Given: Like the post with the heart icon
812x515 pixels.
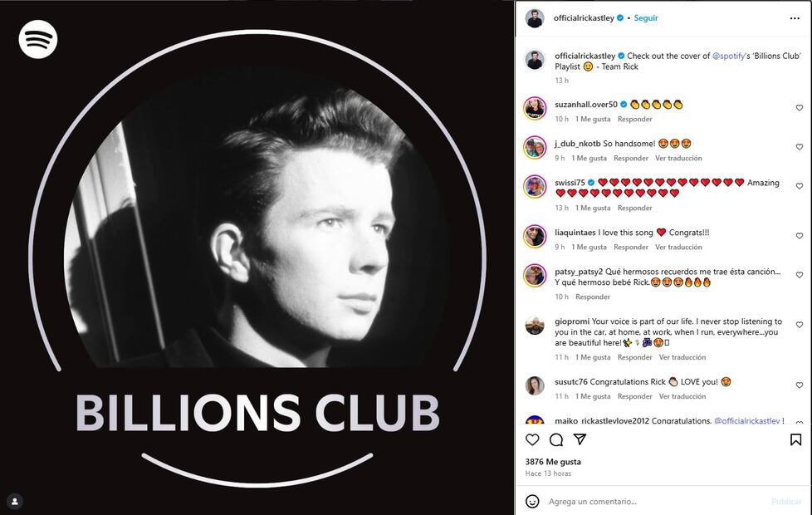Looking at the screenshot, I should tap(532, 439).
